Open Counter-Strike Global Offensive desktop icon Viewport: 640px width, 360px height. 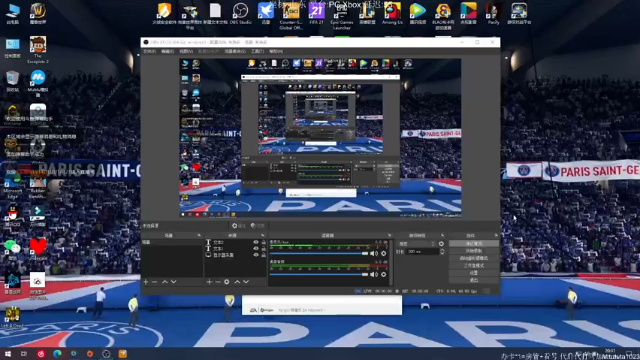(291, 16)
